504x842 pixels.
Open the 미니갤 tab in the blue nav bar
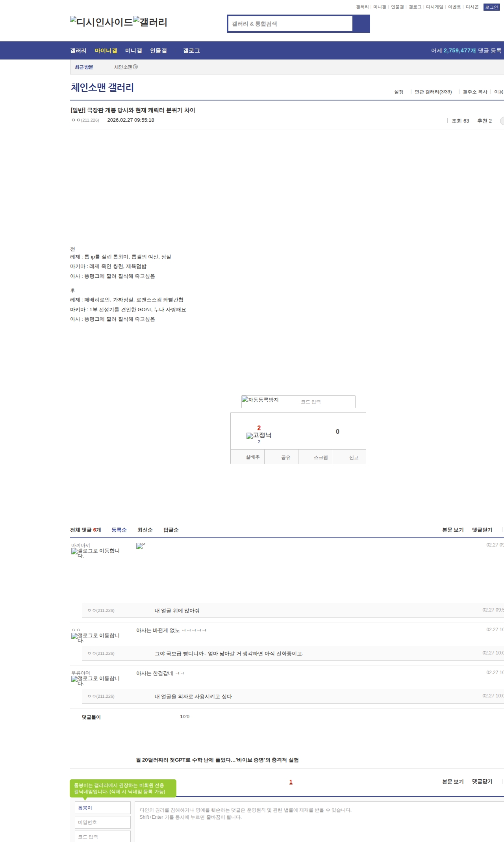(x=133, y=51)
